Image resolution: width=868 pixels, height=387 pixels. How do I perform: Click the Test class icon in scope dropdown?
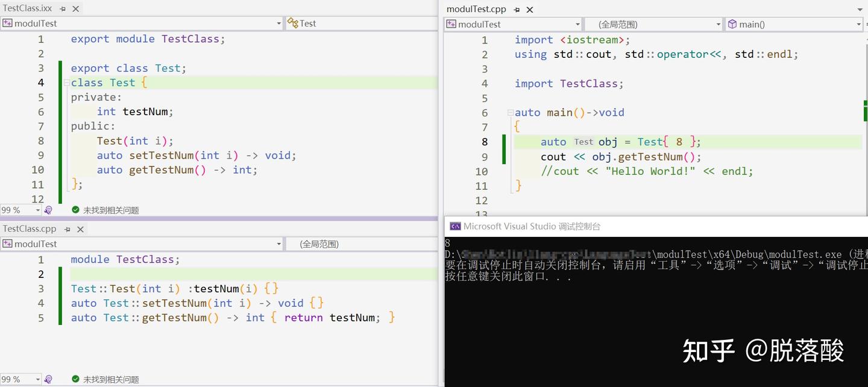click(x=293, y=23)
